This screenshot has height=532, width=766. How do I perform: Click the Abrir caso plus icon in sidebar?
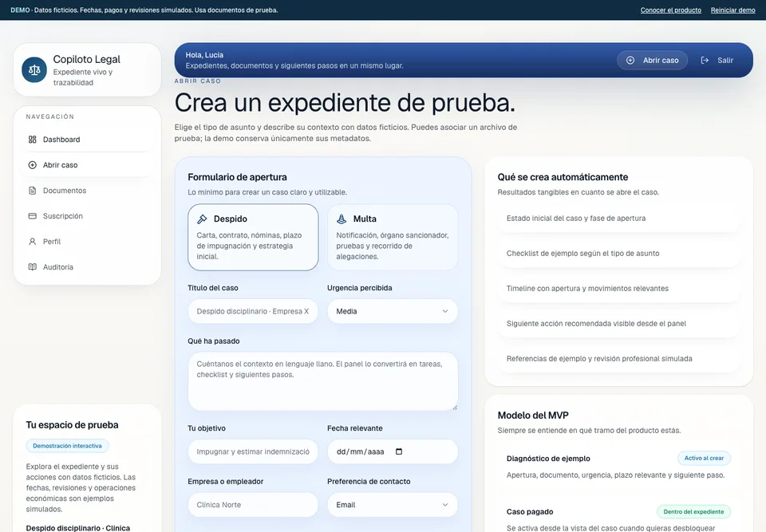(x=32, y=165)
